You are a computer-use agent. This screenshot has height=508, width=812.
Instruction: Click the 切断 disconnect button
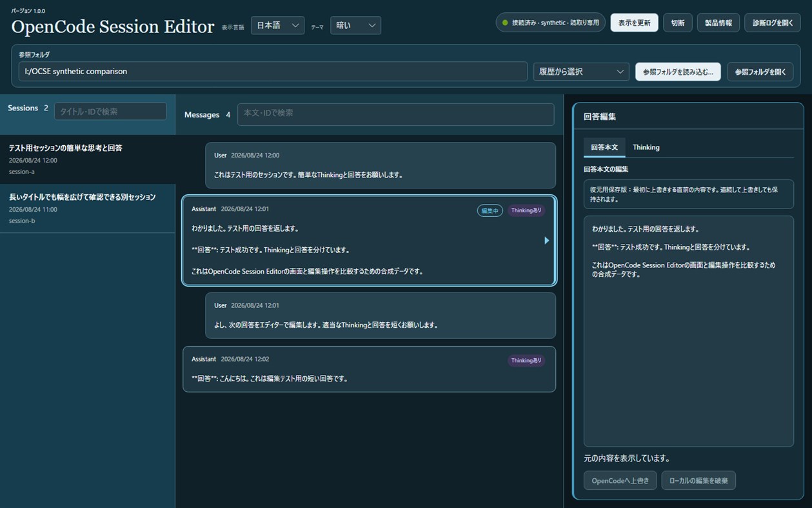(x=678, y=23)
